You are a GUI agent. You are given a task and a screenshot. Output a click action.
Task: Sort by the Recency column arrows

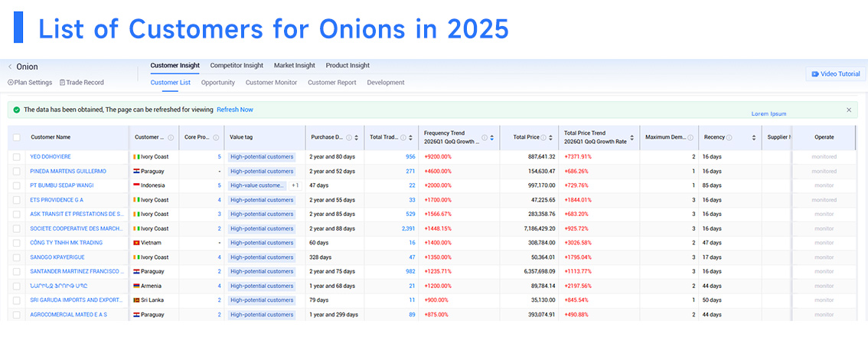754,137
